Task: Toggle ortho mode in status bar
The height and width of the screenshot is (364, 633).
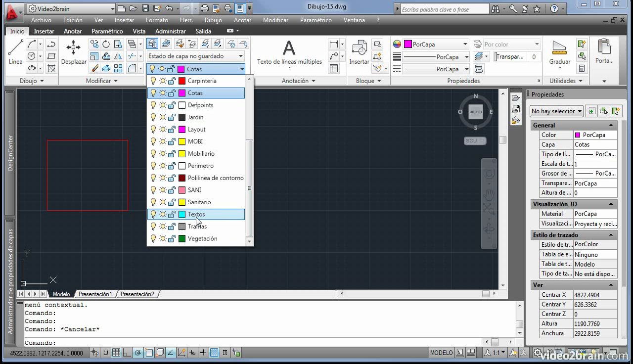Action: [x=127, y=353]
